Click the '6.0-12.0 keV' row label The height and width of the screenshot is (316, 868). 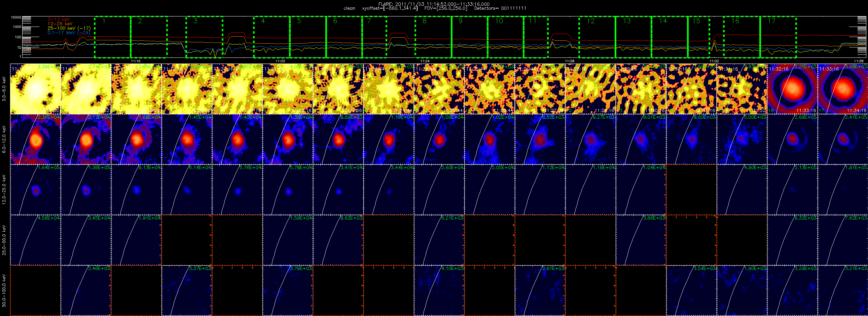4,139
